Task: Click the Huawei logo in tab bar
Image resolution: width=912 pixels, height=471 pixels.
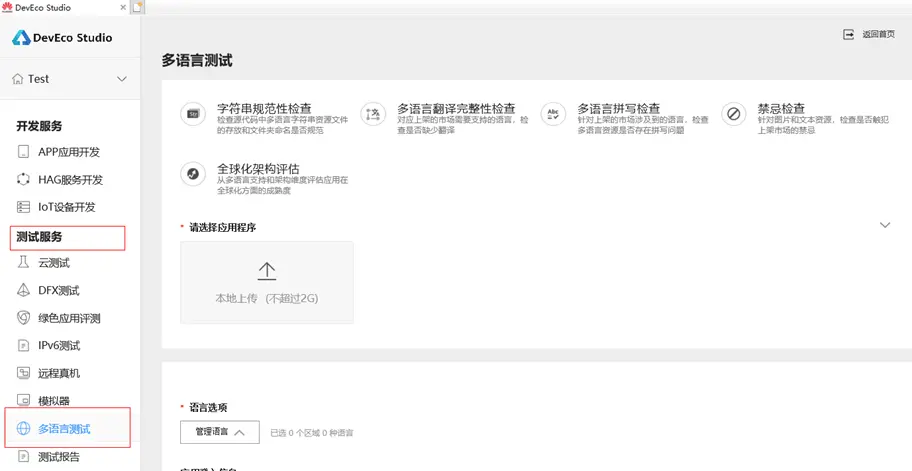Action: 7,8
